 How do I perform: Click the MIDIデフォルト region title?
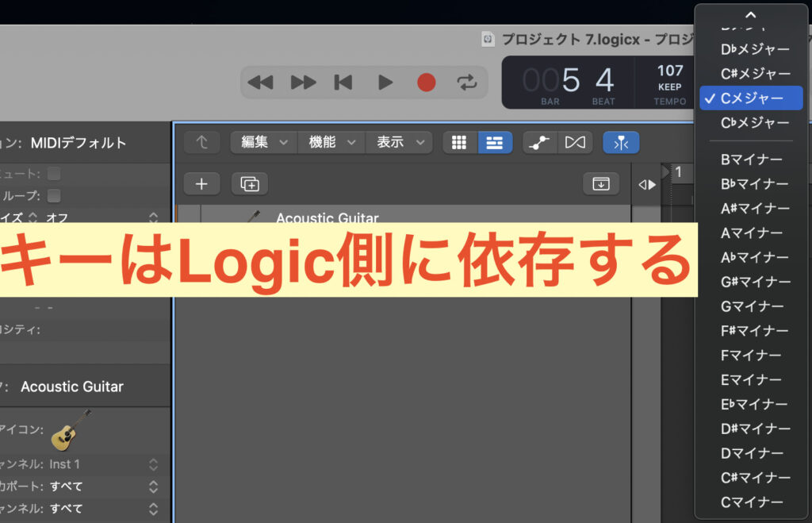tap(79, 143)
